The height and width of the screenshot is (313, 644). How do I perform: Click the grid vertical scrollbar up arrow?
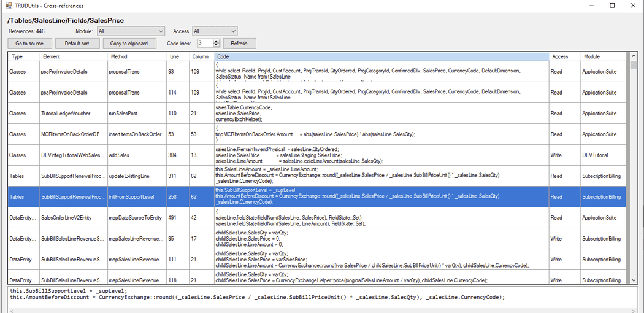point(633,56)
